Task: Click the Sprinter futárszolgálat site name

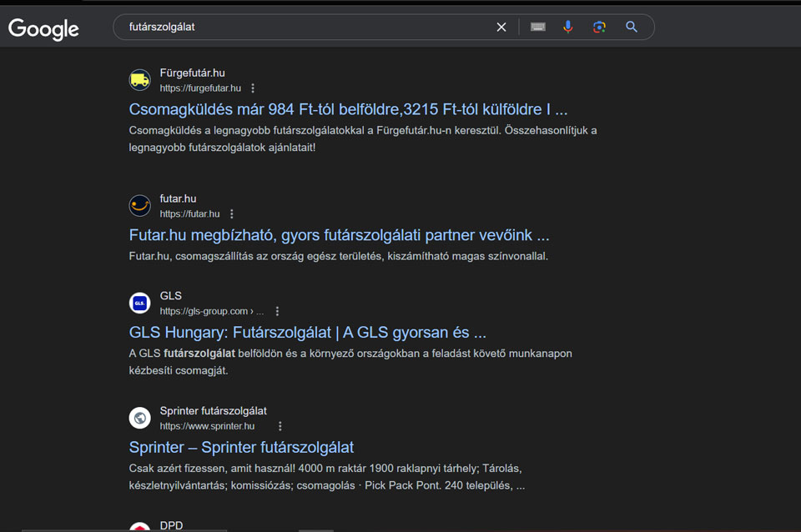Action: click(x=213, y=411)
